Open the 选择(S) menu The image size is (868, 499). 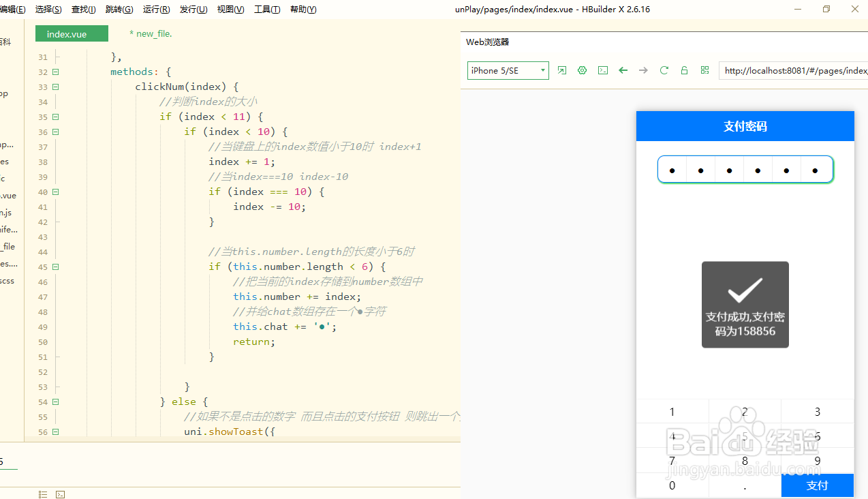[x=48, y=10]
